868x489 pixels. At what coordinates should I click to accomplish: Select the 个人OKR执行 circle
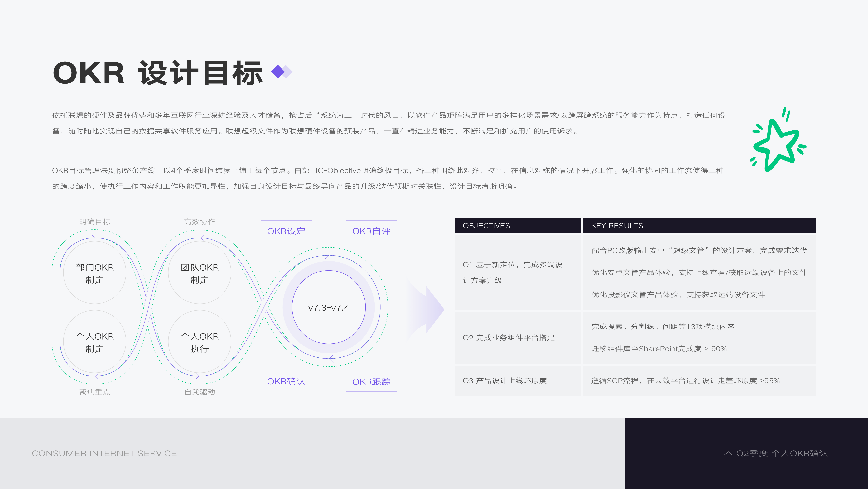pos(199,342)
